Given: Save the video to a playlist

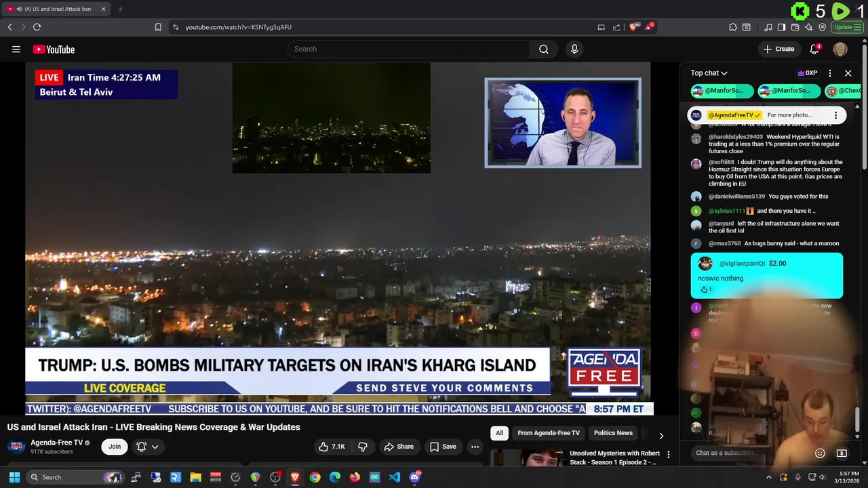Looking at the screenshot, I should [442, 447].
